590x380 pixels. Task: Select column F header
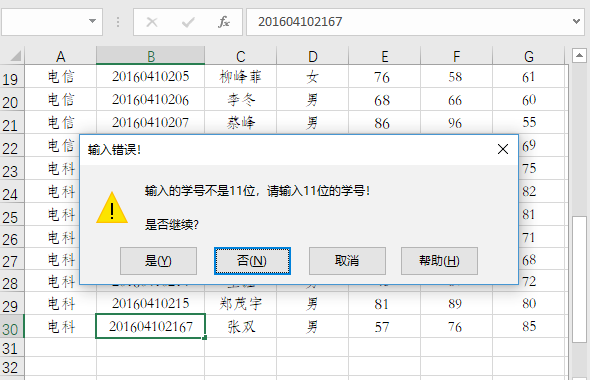pyautogui.click(x=456, y=56)
